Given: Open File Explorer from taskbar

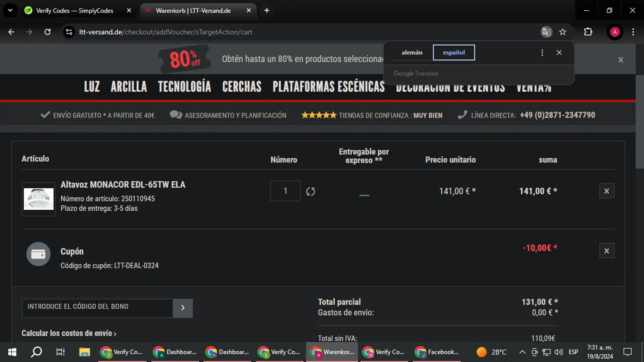Looking at the screenshot, I should point(85,352).
